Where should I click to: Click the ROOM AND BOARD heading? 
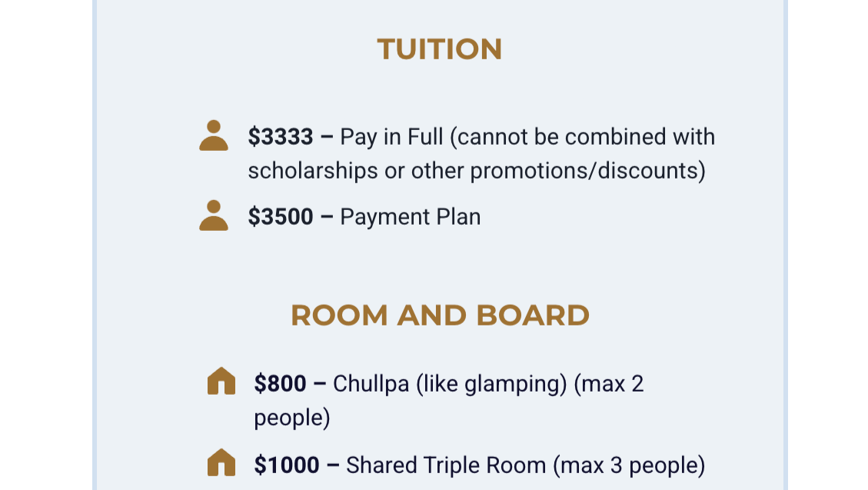[x=440, y=315]
